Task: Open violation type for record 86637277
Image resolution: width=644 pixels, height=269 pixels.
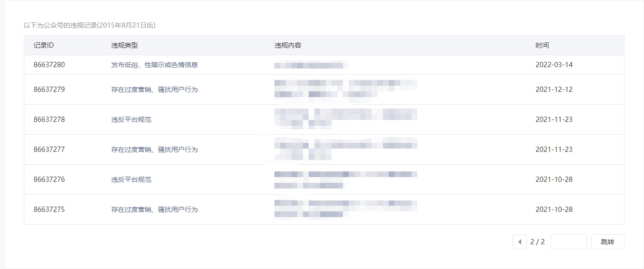Action: point(154,149)
